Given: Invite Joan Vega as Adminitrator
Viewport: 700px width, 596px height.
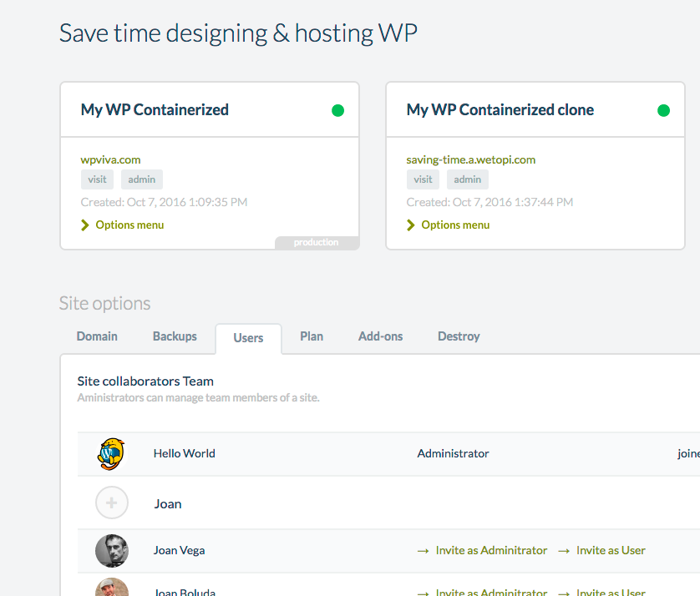Looking at the screenshot, I should pos(491,550).
